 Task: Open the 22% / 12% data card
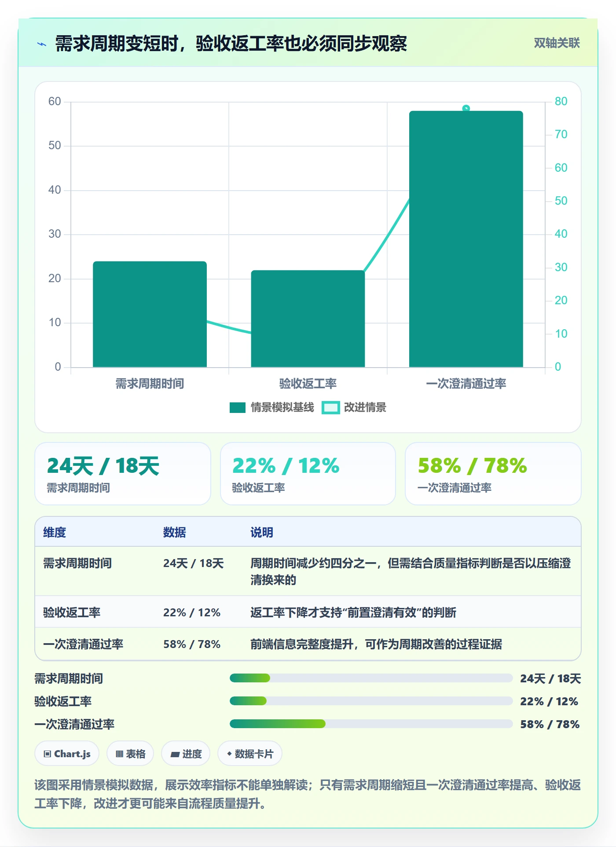(308, 474)
